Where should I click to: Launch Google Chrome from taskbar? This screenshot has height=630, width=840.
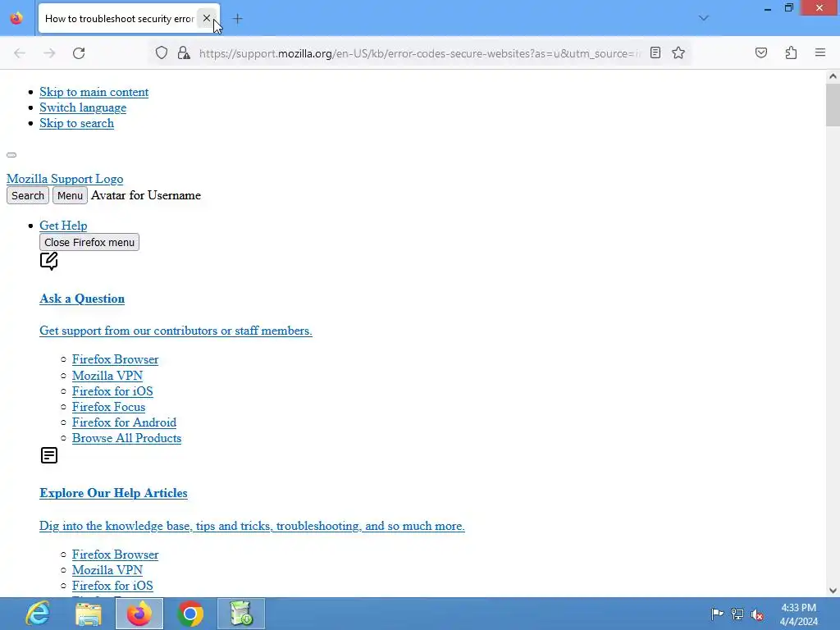190,614
